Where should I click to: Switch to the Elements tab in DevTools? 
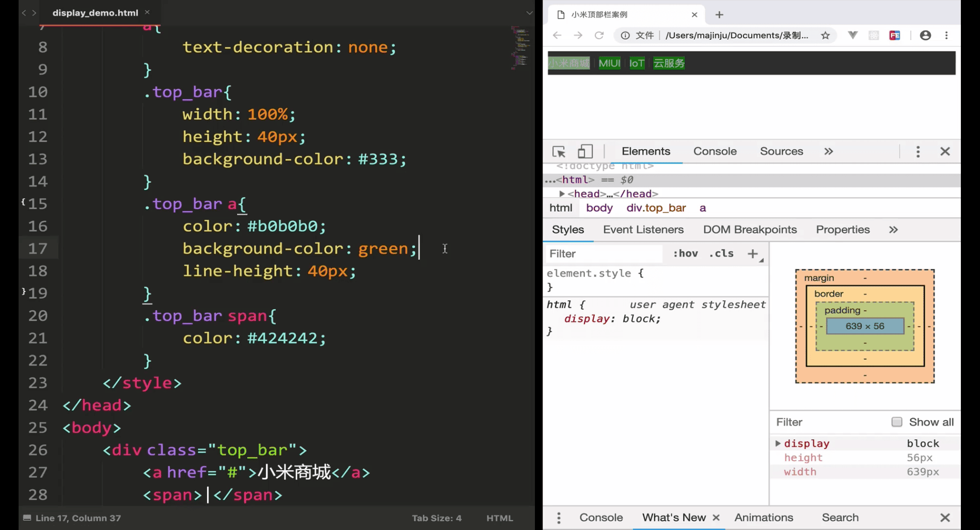click(x=646, y=151)
